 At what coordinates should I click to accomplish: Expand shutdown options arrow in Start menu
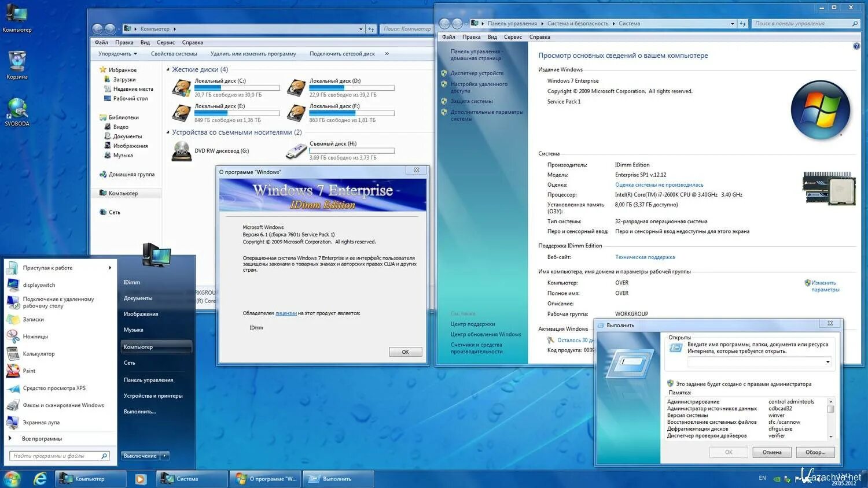(x=165, y=456)
